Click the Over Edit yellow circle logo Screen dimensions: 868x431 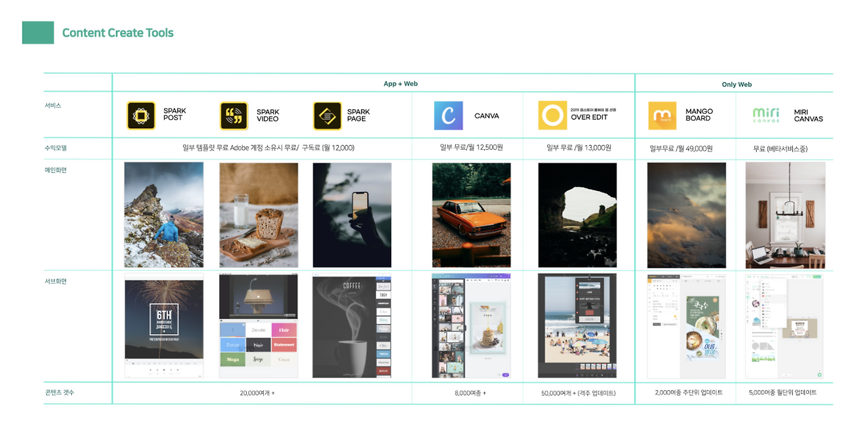point(553,115)
